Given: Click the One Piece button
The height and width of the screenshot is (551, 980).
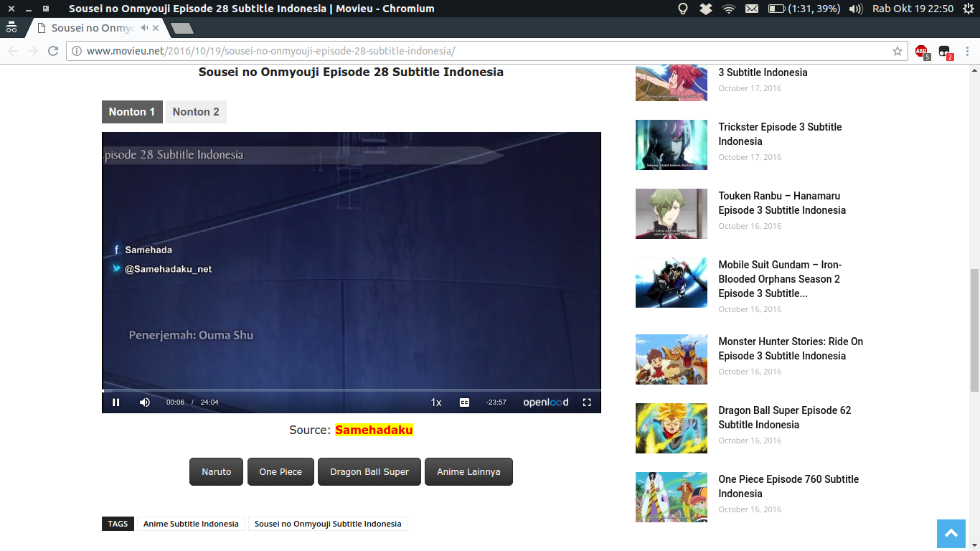Looking at the screenshot, I should (281, 472).
